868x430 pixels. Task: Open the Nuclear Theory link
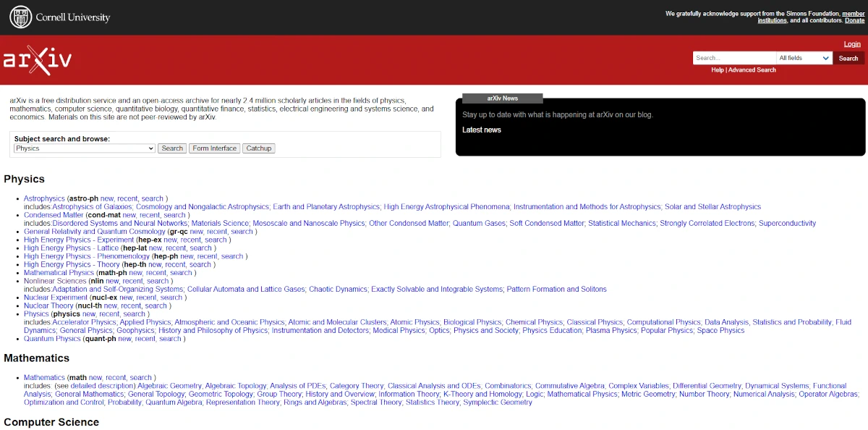click(48, 306)
